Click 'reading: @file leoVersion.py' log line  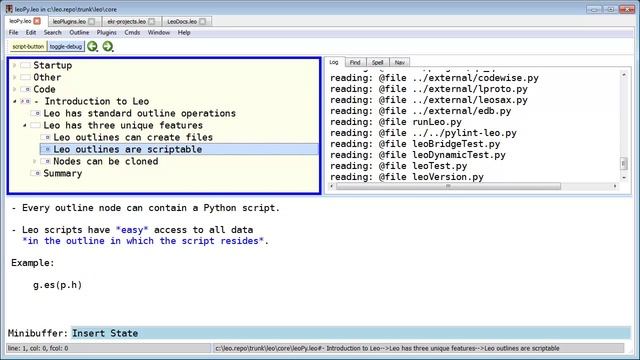click(x=407, y=177)
